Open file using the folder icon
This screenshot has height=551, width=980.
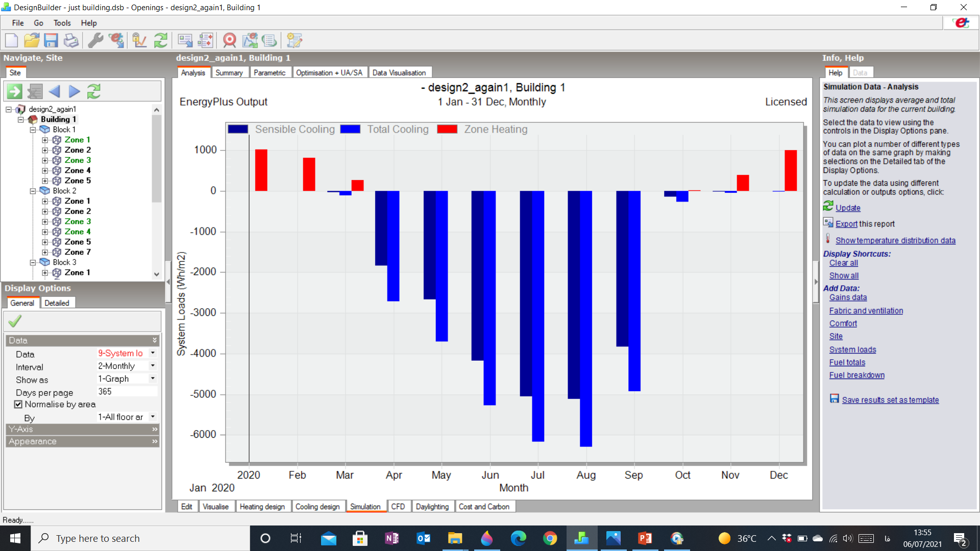(32, 40)
